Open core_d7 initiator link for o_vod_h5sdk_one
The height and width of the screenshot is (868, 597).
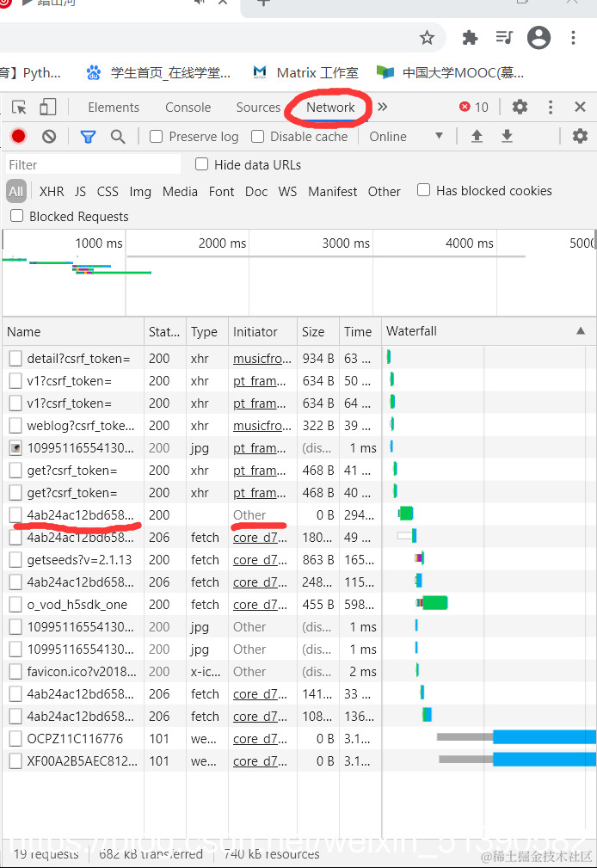pyautogui.click(x=261, y=605)
